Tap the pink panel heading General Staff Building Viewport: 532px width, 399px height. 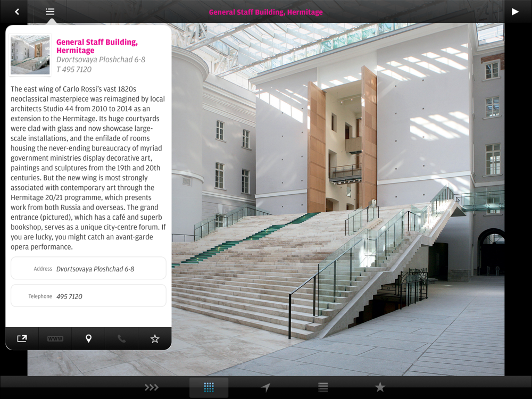(x=97, y=46)
